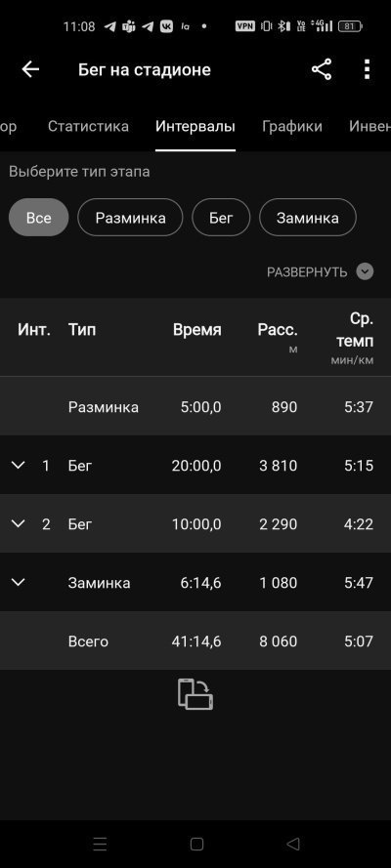The width and height of the screenshot is (391, 868).
Task: Tap the rotate screen orientation icon
Action: tap(195, 694)
